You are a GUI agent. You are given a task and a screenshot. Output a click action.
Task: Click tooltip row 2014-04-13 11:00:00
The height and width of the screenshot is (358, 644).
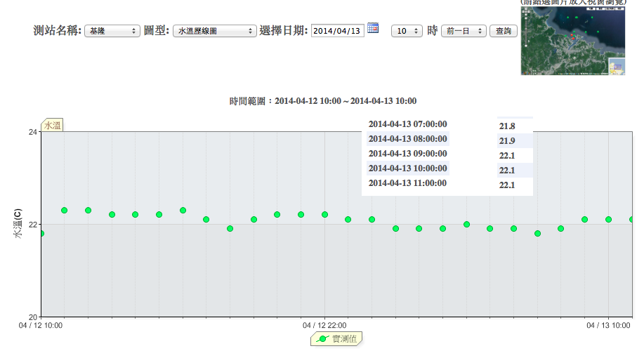click(407, 183)
